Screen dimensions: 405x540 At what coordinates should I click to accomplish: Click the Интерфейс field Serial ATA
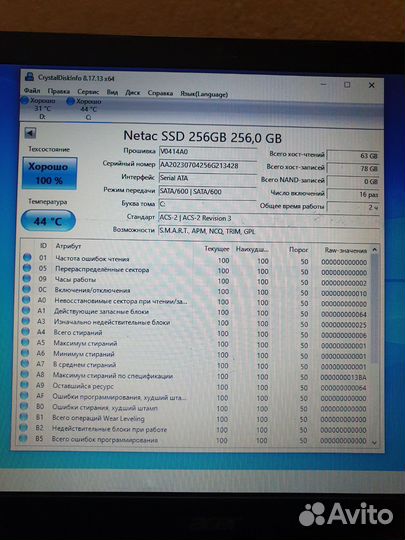(x=208, y=178)
